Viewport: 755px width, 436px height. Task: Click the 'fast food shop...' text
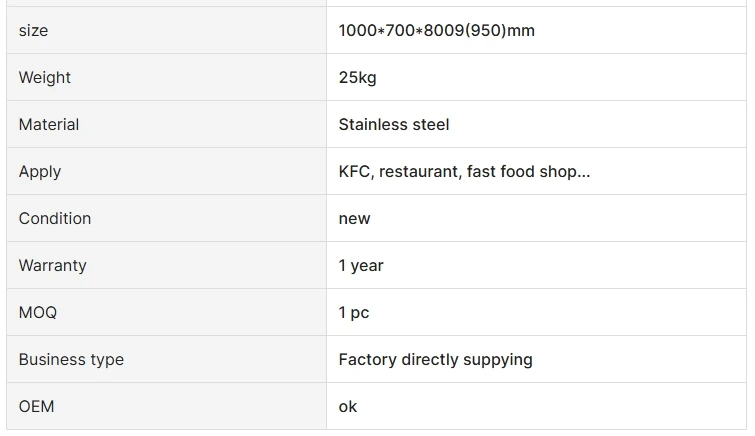[x=528, y=172]
